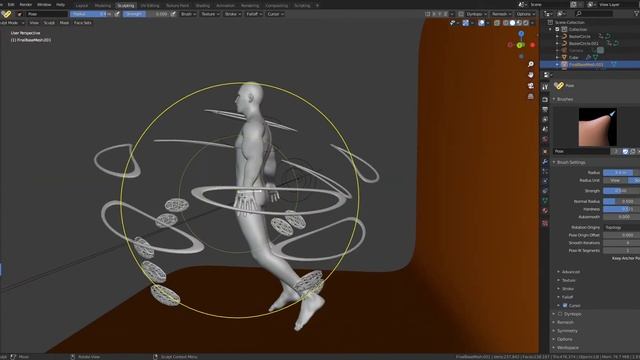
Task: Open the Face Sets menu
Action: click(x=82, y=23)
